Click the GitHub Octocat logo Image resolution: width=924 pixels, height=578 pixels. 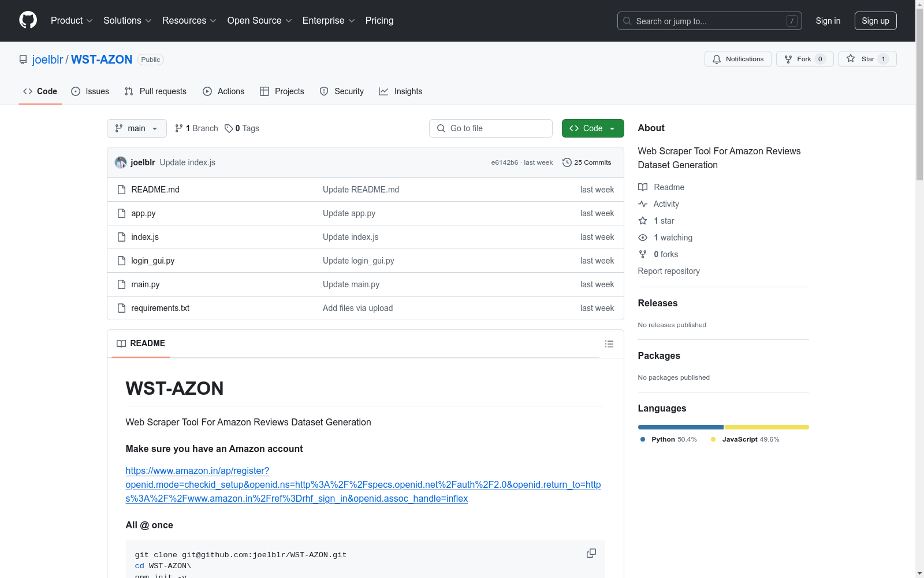28,20
